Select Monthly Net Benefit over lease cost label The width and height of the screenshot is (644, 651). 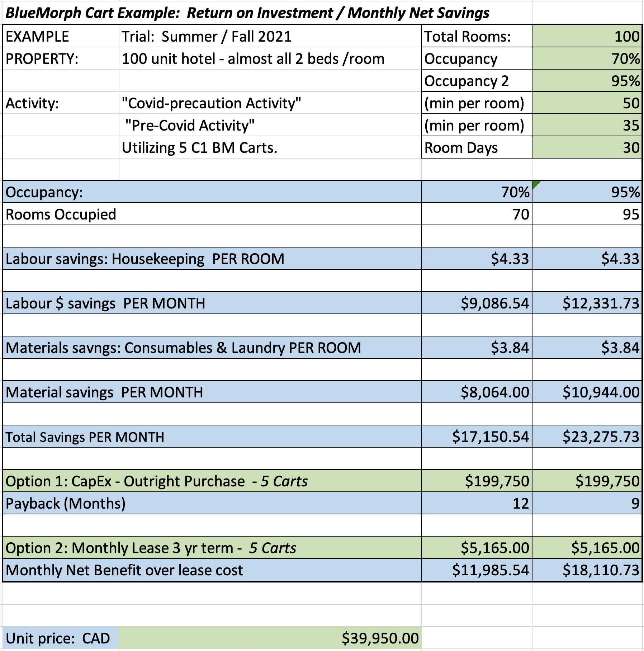point(212,570)
